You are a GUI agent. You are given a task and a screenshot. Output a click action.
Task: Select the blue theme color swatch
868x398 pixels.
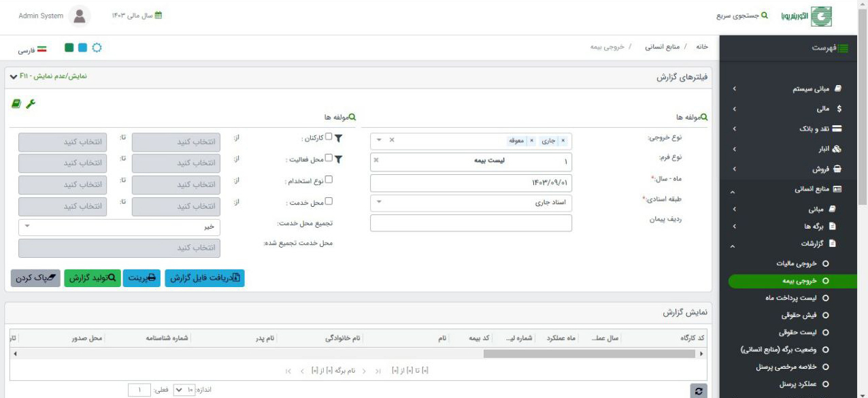coord(83,48)
